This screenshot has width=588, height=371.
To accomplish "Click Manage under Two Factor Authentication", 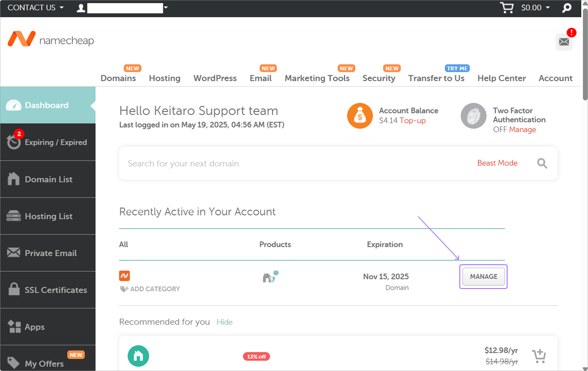I will 522,129.
